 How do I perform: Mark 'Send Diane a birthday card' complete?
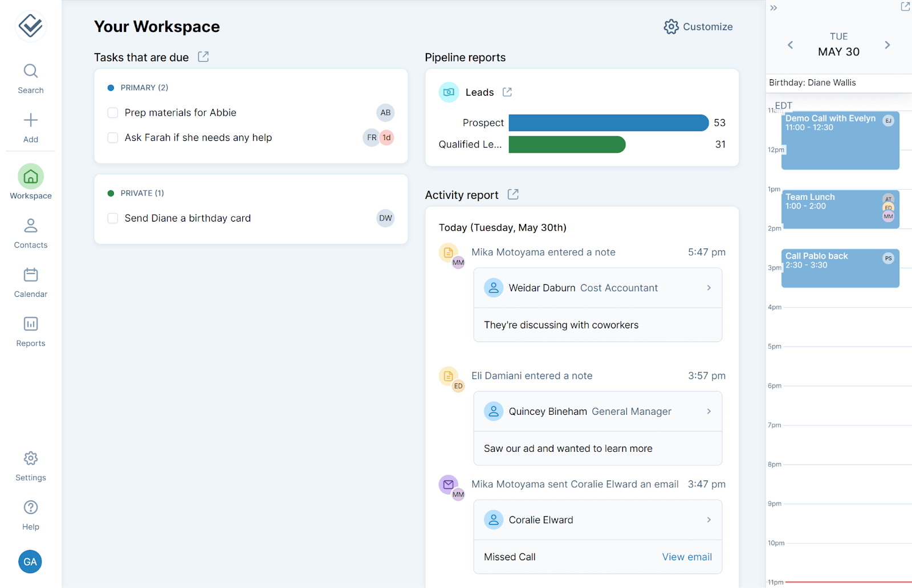112,218
